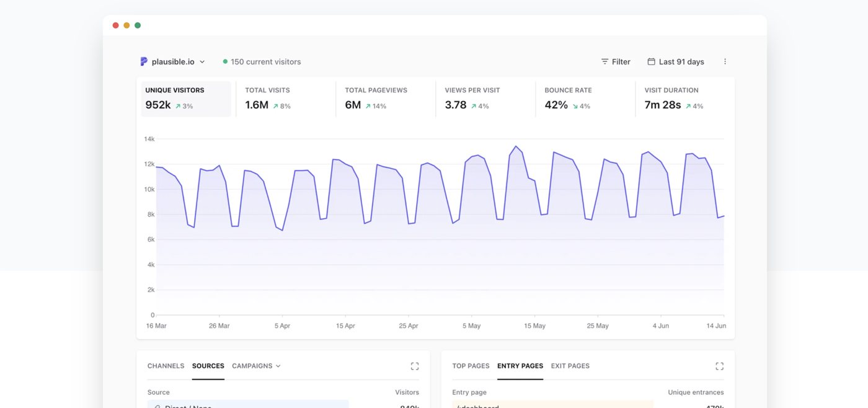Select the Unique Visitors metric
This screenshot has height=408, width=868.
coord(186,99)
